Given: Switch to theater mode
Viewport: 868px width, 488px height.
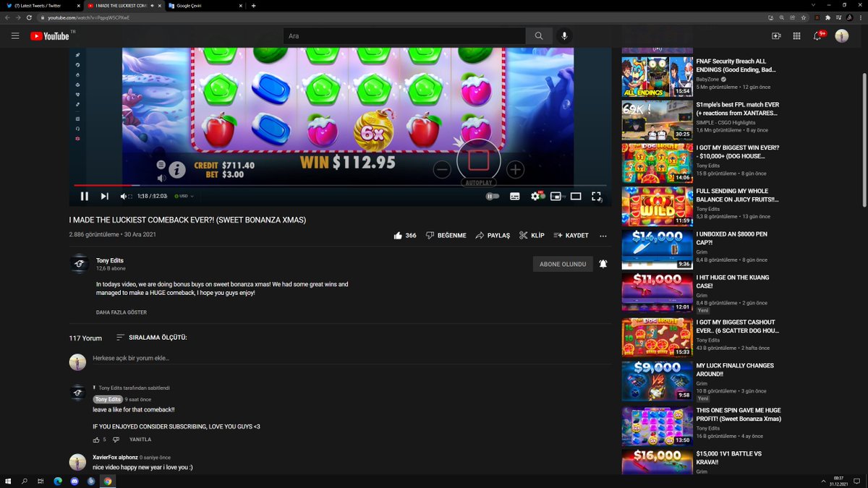Looking at the screenshot, I should [x=576, y=196].
